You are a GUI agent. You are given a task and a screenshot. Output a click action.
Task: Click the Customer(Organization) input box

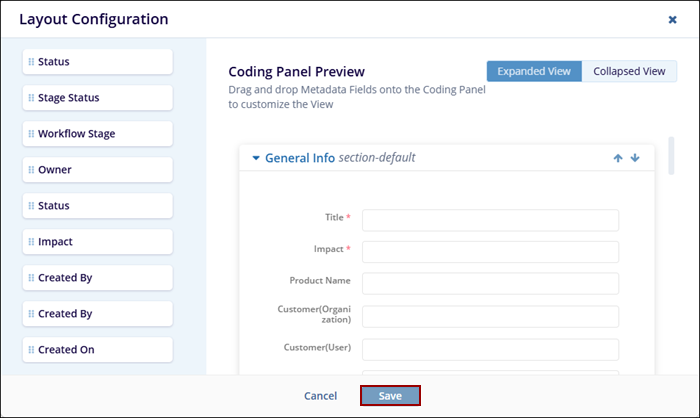[x=490, y=316]
